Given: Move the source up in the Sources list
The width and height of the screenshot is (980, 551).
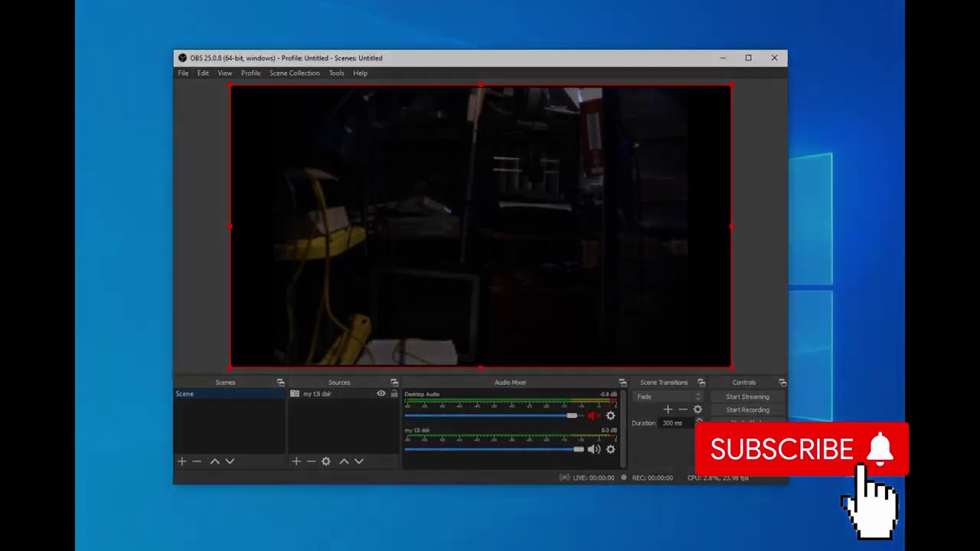Looking at the screenshot, I should click(344, 461).
